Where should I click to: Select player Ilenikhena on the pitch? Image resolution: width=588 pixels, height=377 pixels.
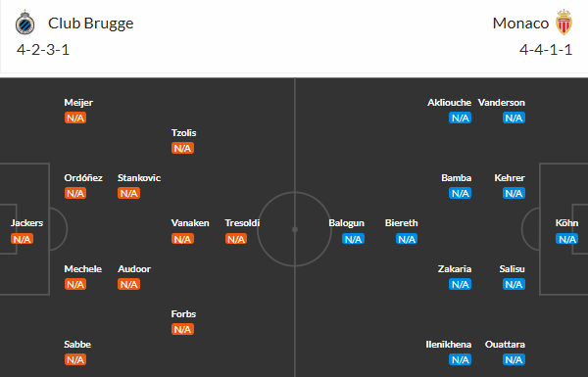click(449, 344)
